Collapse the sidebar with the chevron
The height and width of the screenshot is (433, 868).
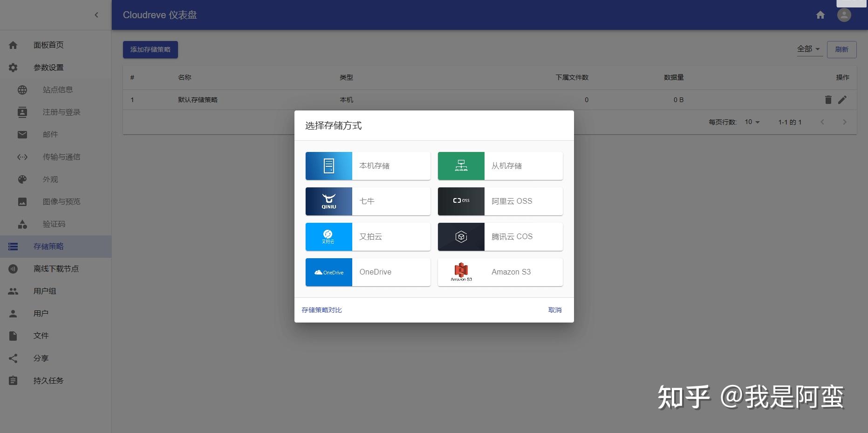pos(96,15)
